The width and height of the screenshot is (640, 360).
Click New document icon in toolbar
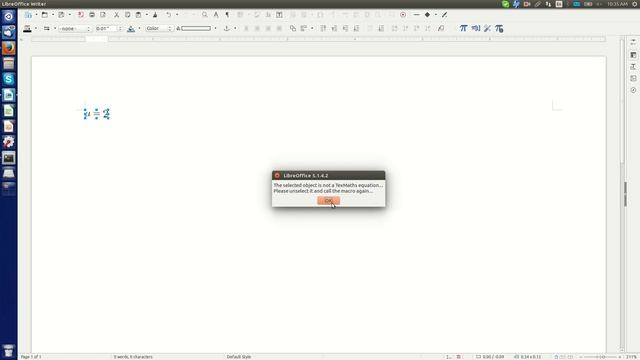coord(28,15)
